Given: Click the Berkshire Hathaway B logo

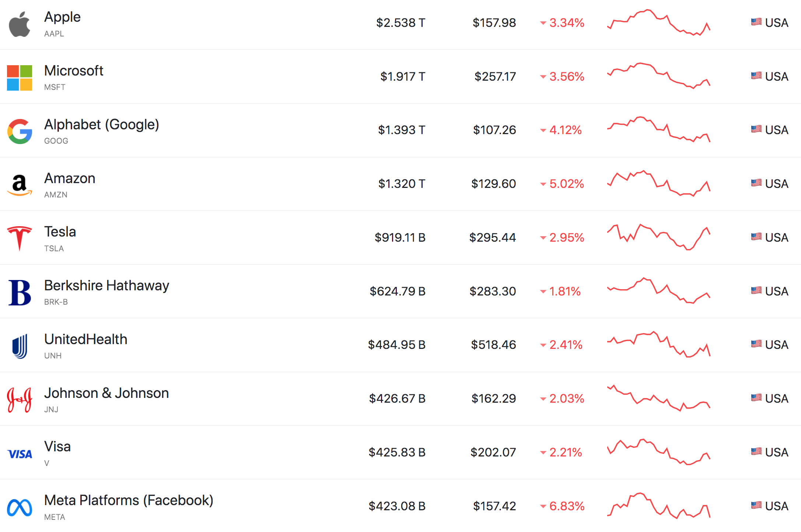Looking at the screenshot, I should pos(20,293).
